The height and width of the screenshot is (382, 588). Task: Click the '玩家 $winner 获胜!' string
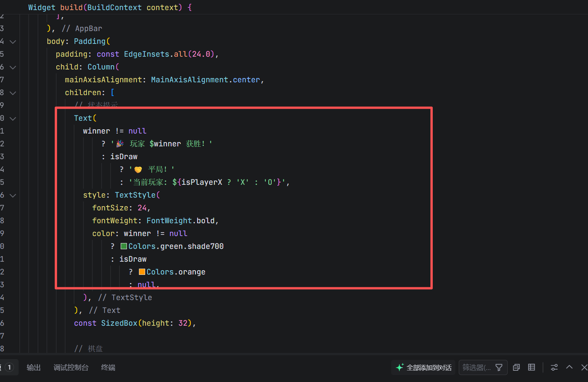162,144
